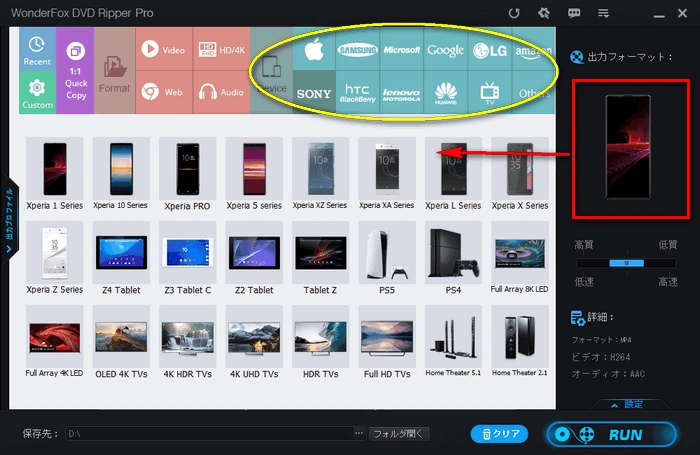Click the 保存先 output path field

[209, 434]
